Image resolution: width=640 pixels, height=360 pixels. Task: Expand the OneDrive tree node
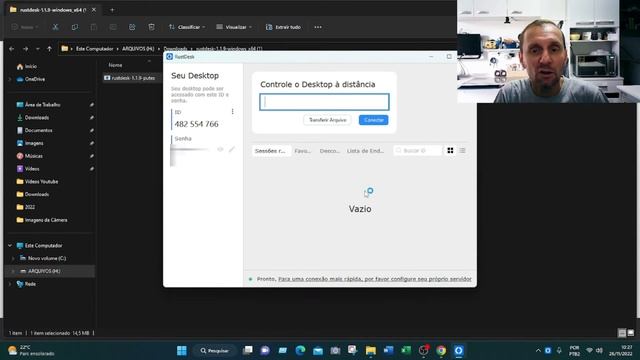tap(10, 79)
